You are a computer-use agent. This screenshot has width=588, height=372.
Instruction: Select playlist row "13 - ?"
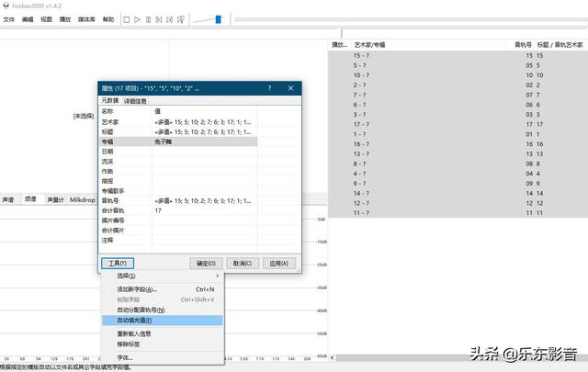(458, 153)
